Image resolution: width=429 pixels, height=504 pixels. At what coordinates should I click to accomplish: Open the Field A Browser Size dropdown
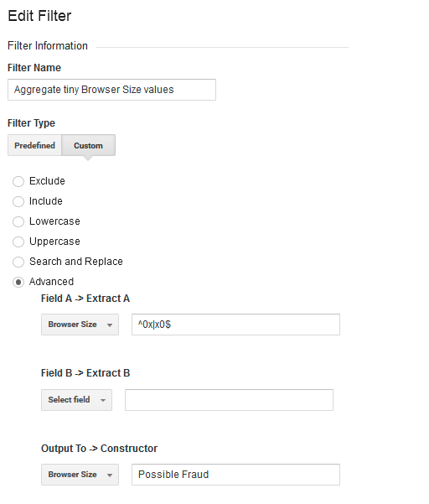click(80, 325)
